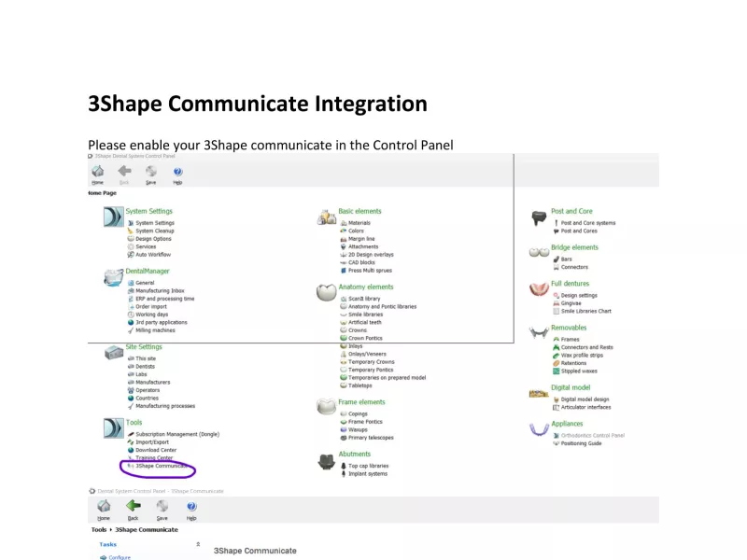
Task: Open Post and Core systems link
Action: click(x=588, y=223)
